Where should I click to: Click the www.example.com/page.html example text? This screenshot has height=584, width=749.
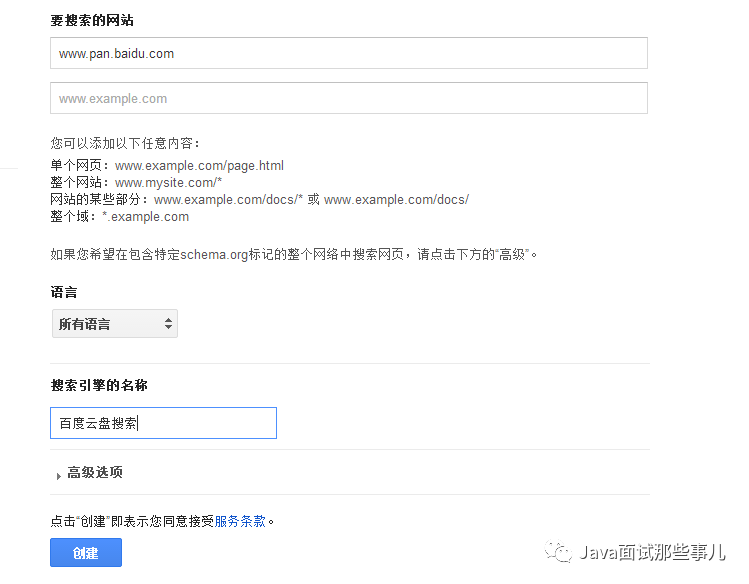(199, 166)
